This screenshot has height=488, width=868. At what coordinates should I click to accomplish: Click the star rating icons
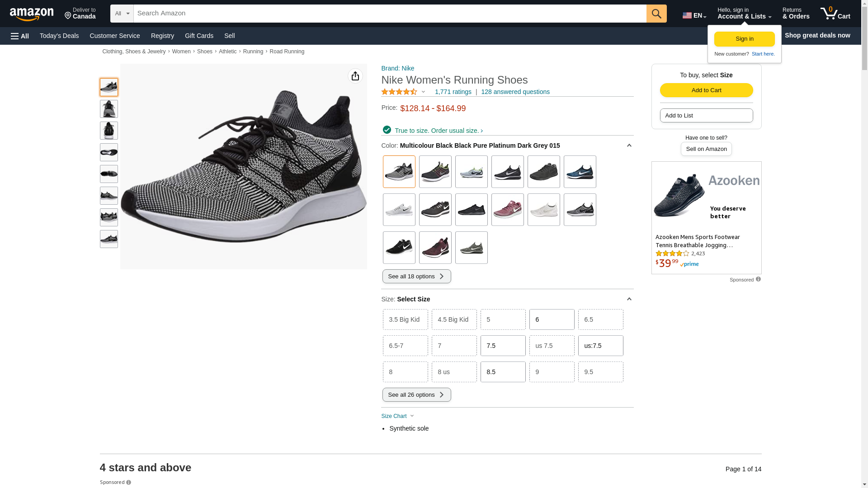pos(399,92)
